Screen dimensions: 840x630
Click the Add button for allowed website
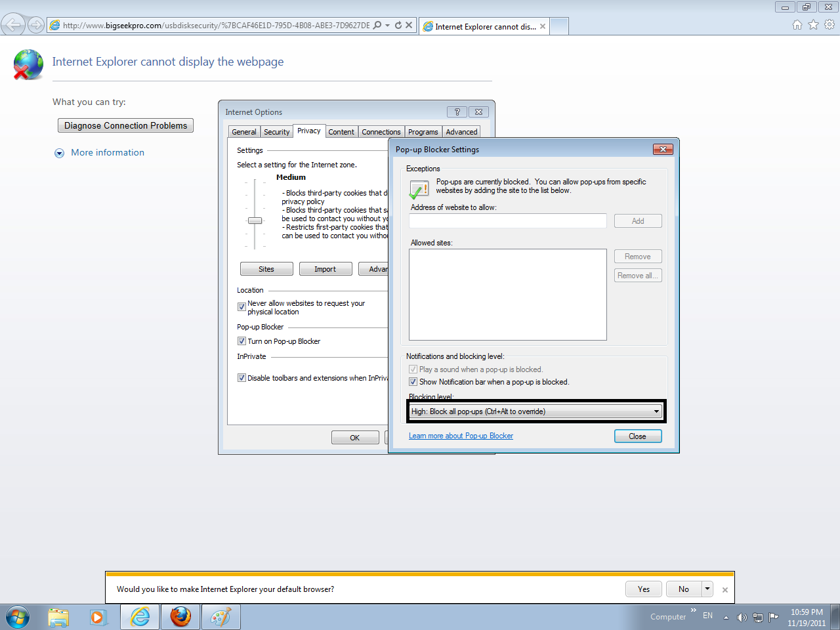(638, 221)
